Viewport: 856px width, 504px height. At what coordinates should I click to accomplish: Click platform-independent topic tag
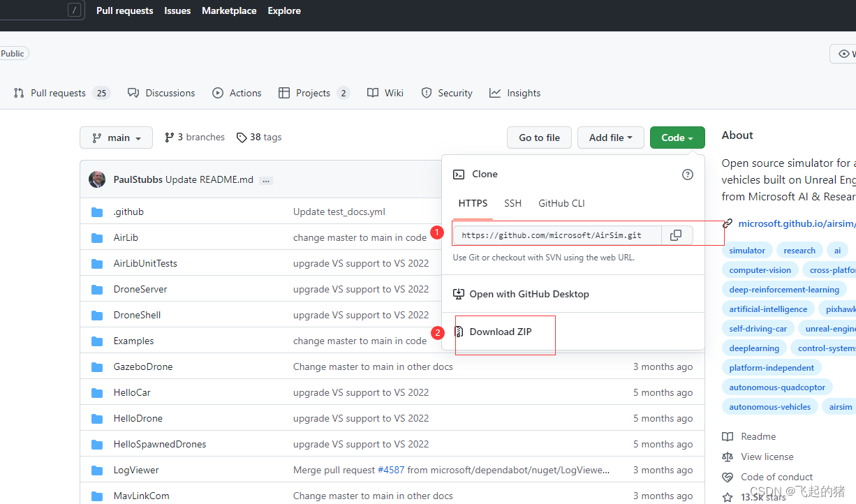[772, 368]
